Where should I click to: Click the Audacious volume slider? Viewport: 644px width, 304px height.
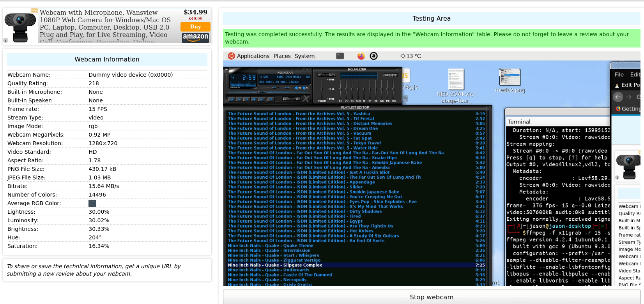[269, 88]
